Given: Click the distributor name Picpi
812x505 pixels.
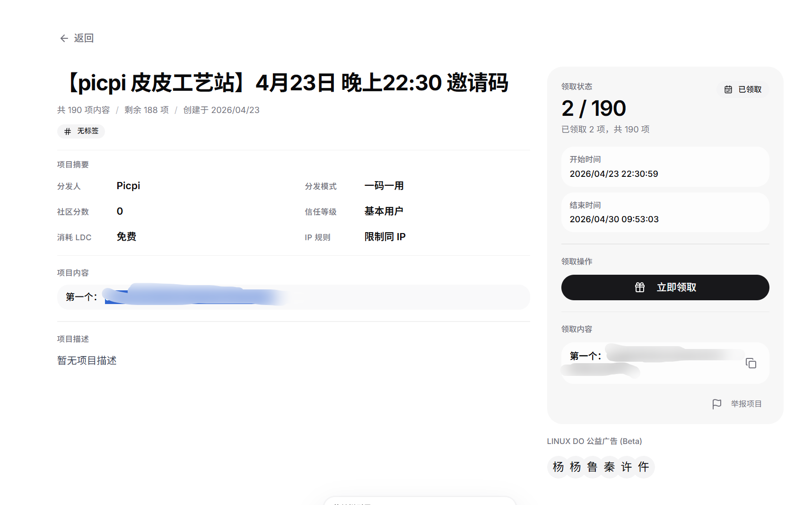Looking at the screenshot, I should tap(128, 186).
